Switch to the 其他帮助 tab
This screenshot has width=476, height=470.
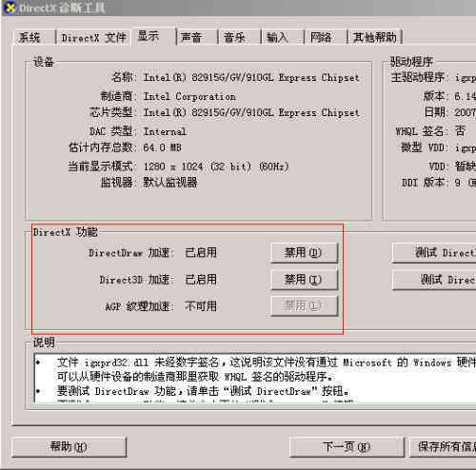tap(375, 38)
